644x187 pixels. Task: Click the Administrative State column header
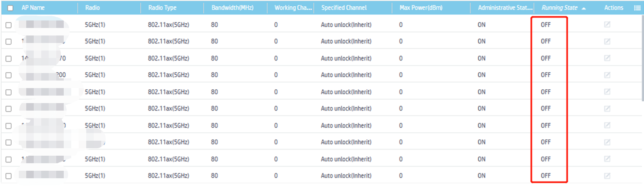[x=505, y=8]
